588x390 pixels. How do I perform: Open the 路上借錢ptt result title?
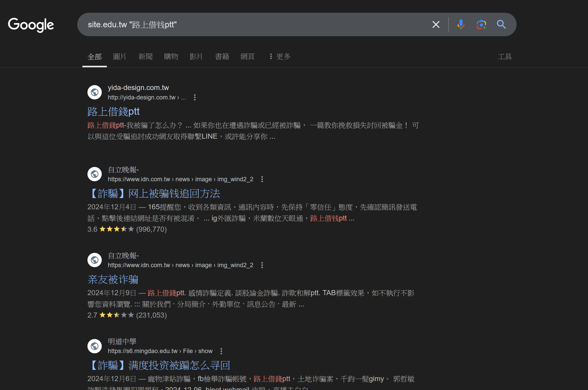(113, 112)
